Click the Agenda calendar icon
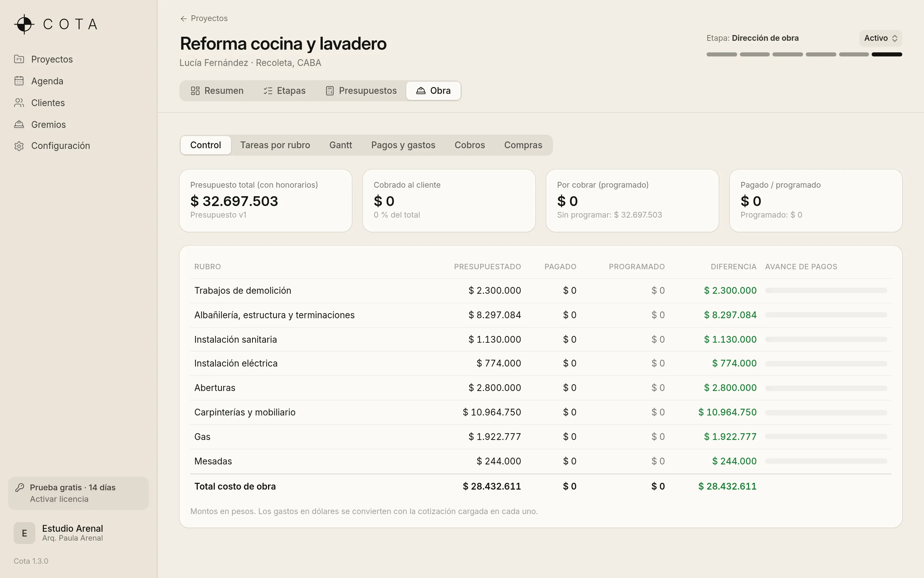924x578 pixels. (x=19, y=81)
